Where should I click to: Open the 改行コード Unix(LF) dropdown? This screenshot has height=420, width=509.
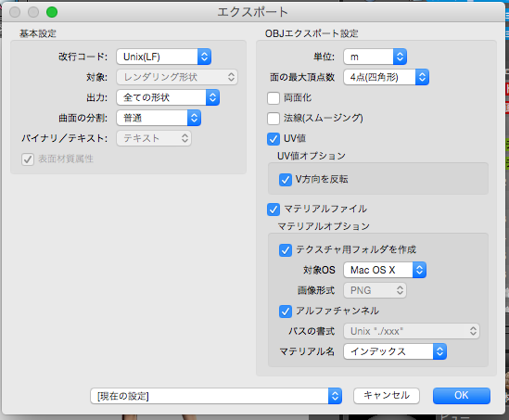(164, 57)
